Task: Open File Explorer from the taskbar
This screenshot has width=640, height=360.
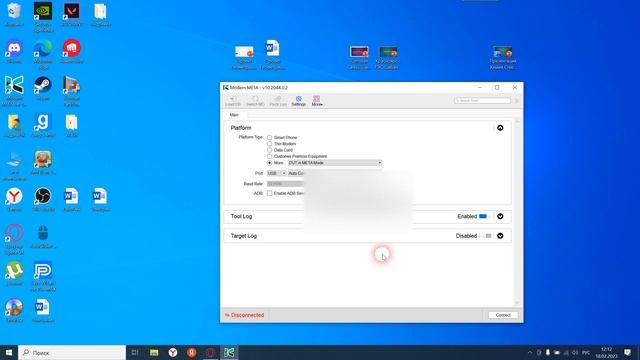Action: [x=154, y=352]
